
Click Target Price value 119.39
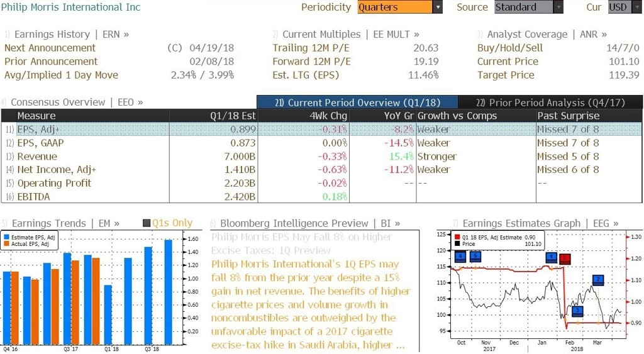[x=625, y=75]
